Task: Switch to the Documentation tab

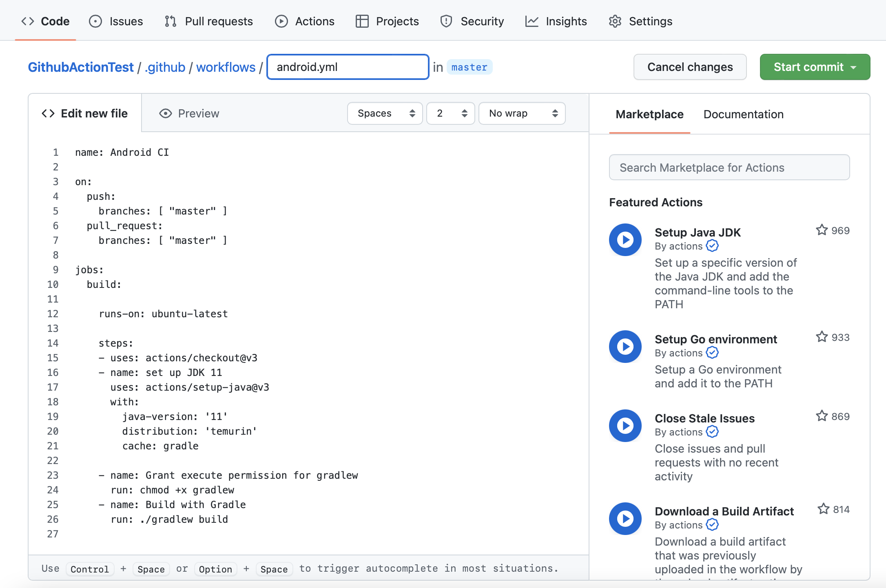Action: tap(743, 114)
